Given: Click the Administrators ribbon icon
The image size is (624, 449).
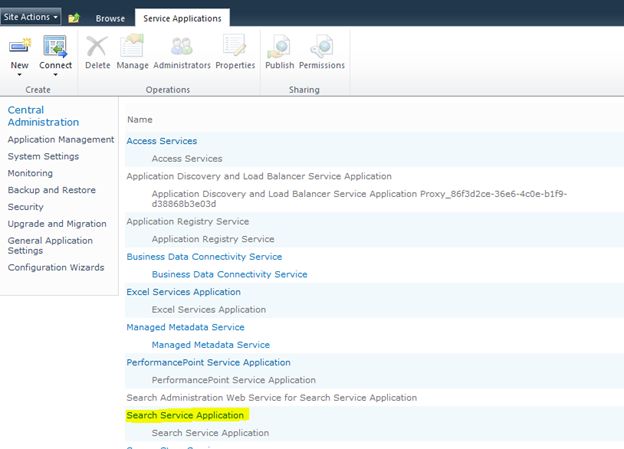Looking at the screenshot, I should (x=182, y=46).
